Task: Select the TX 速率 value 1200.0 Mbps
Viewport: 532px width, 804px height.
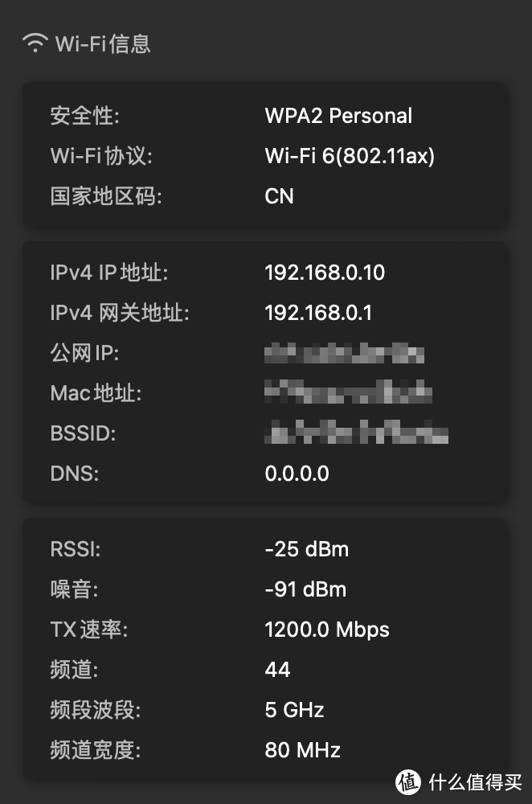Action: 327,630
